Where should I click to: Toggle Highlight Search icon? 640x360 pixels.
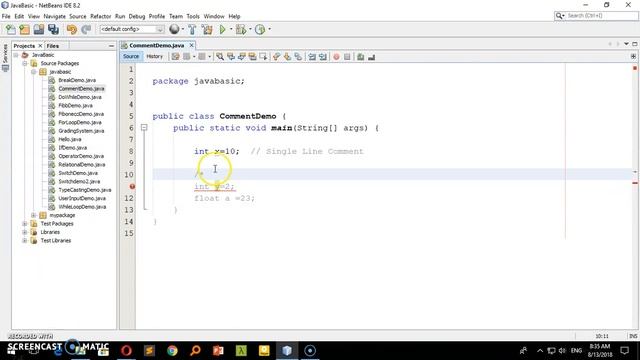point(252,57)
